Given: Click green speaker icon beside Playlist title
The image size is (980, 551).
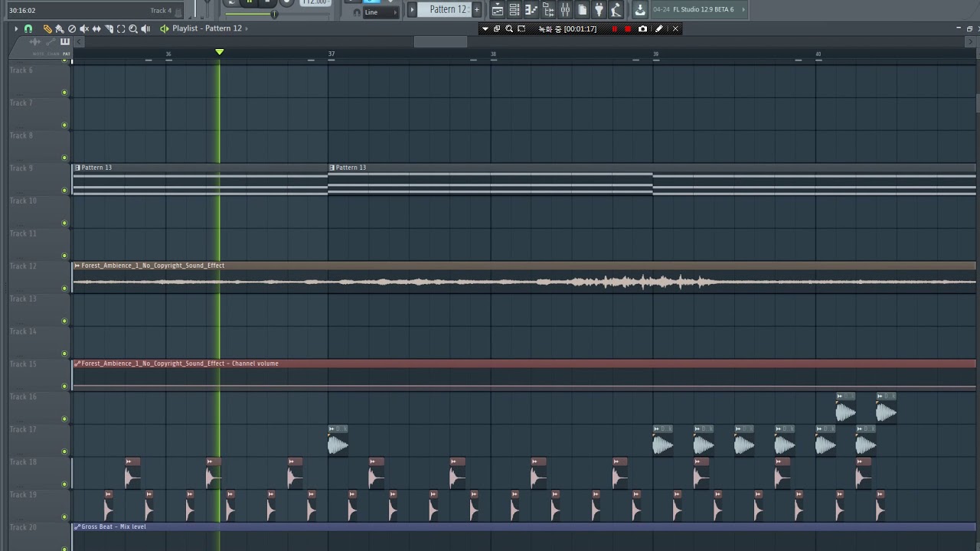Looking at the screenshot, I should click(x=164, y=28).
